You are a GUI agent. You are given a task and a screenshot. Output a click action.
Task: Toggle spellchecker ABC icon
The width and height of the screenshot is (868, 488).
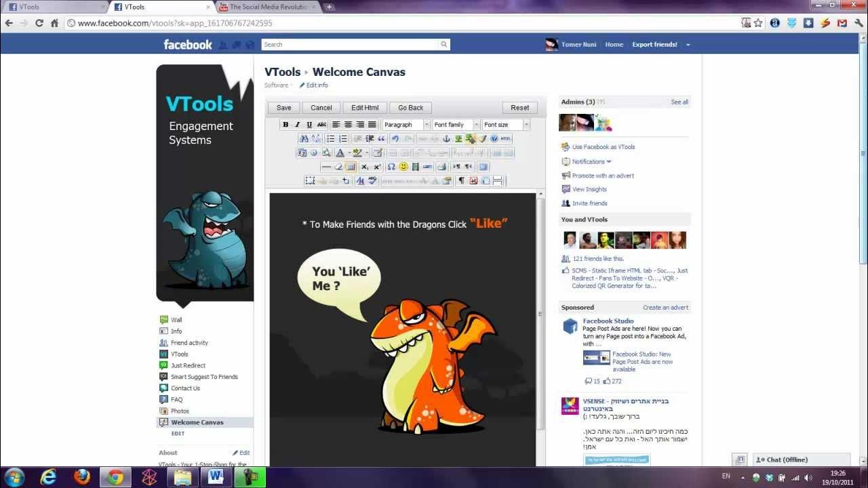click(372, 181)
